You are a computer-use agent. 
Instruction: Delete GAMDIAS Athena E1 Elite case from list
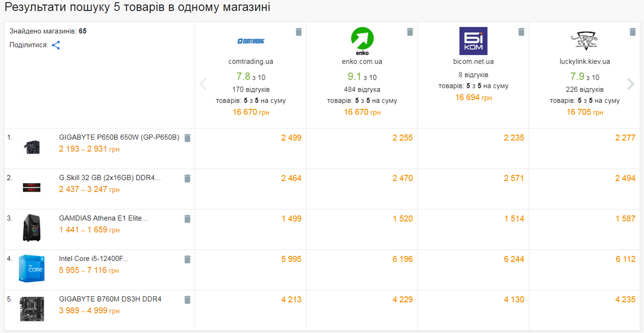[x=188, y=219]
